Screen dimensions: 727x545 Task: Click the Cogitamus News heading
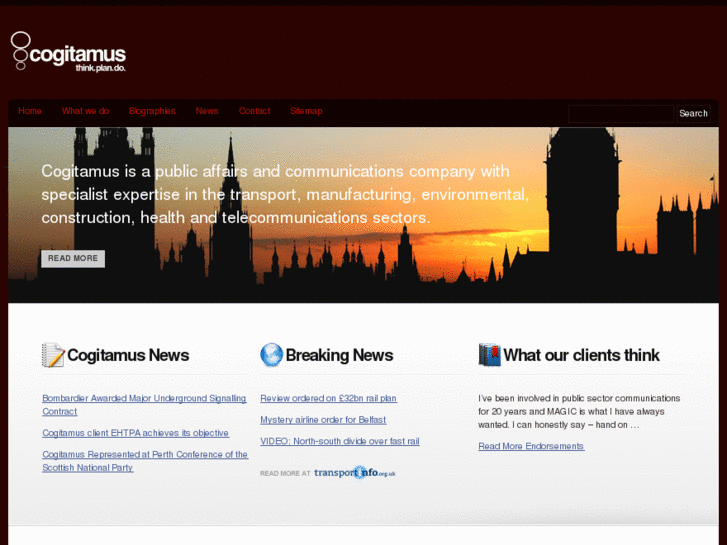tap(128, 355)
